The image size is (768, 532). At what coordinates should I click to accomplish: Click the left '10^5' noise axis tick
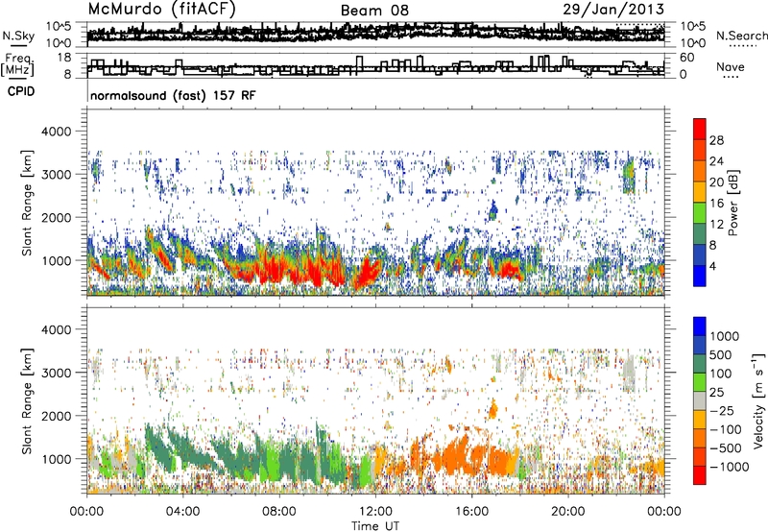[x=58, y=27]
